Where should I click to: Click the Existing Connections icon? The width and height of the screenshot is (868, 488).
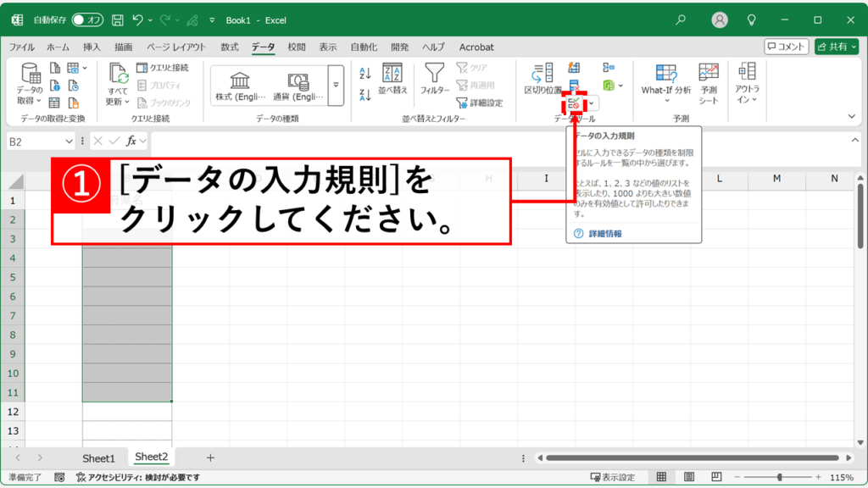click(x=73, y=103)
